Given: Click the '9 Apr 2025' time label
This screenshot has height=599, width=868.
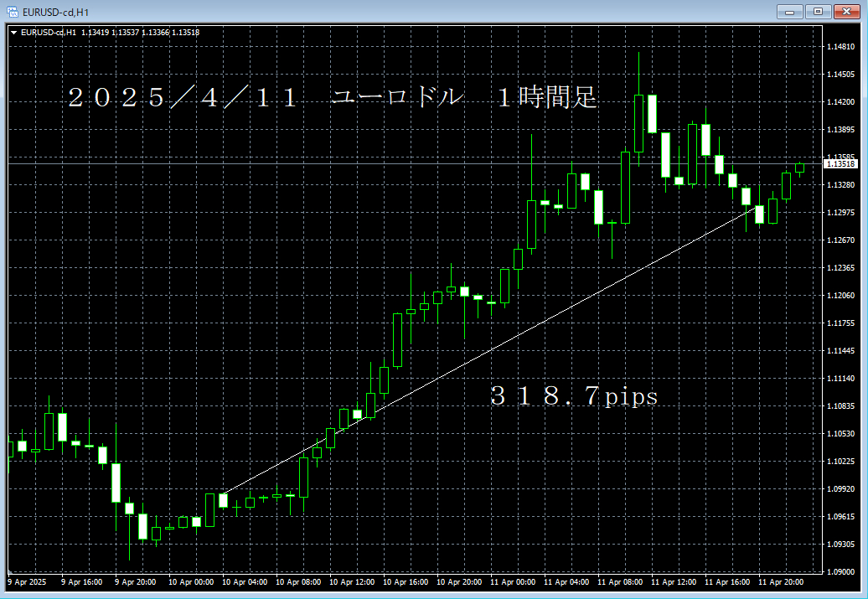Looking at the screenshot, I should click(x=27, y=582).
